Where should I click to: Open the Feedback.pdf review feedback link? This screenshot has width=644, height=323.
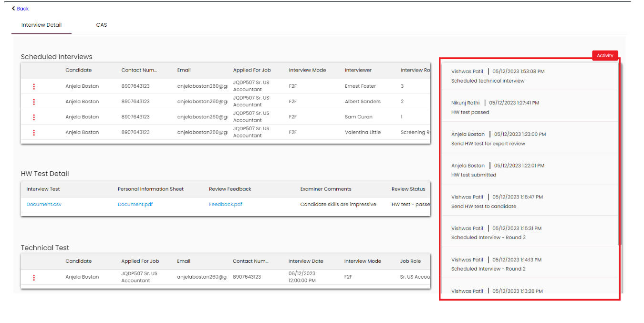(226, 204)
